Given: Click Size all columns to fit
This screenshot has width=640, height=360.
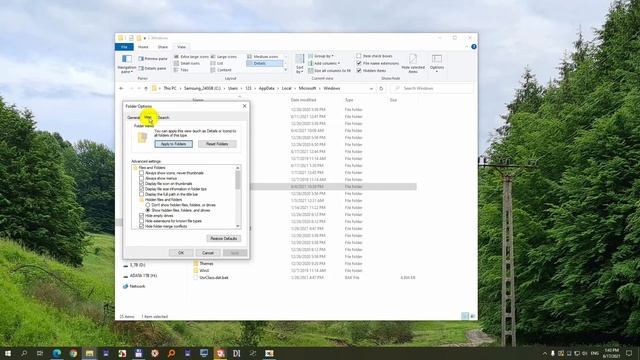Looking at the screenshot, I should [x=329, y=71].
